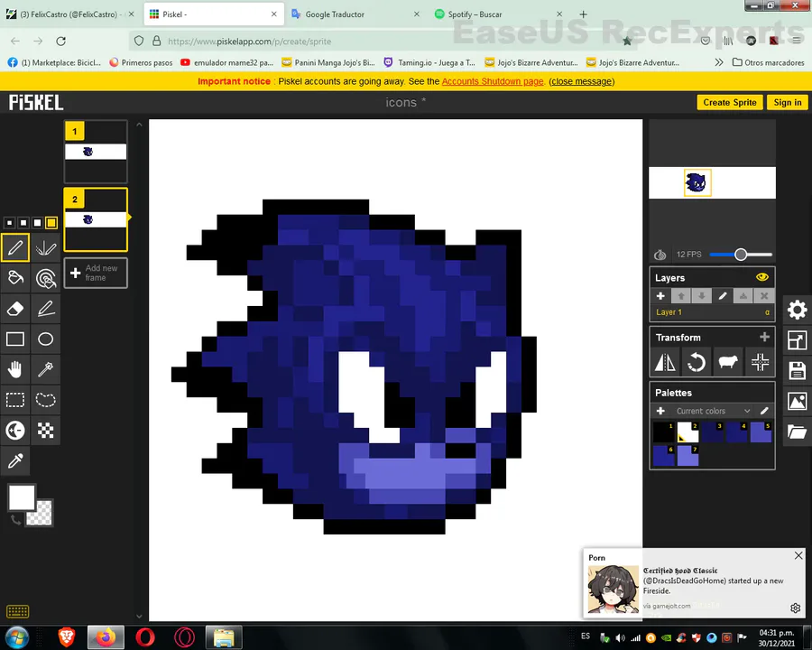This screenshot has height=650, width=812.
Task: Move layer up arrow button
Action: pos(681,296)
